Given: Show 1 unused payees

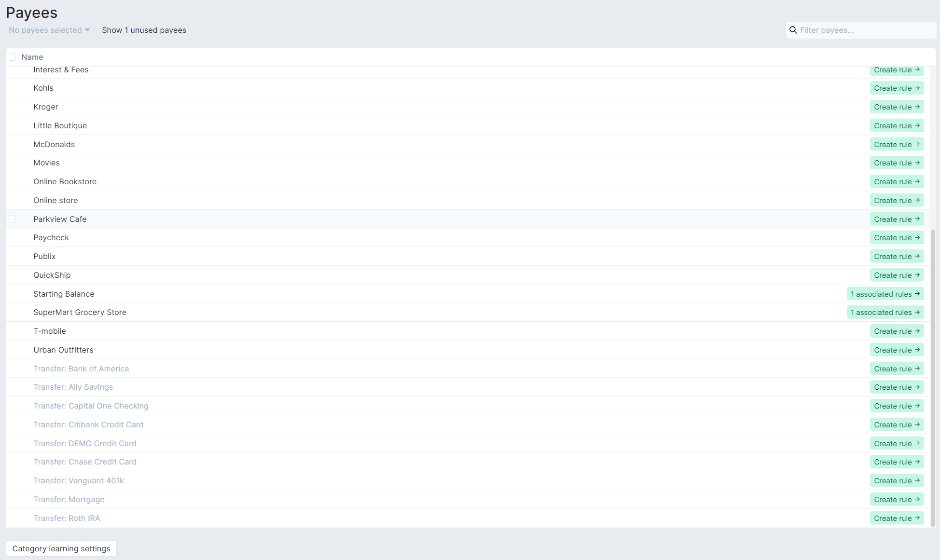Looking at the screenshot, I should [x=144, y=30].
